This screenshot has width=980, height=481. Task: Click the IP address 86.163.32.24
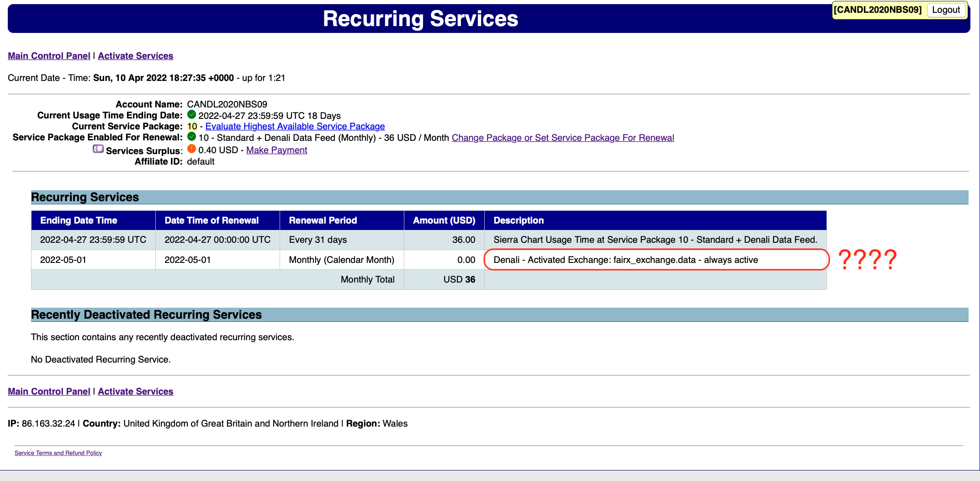(x=48, y=423)
